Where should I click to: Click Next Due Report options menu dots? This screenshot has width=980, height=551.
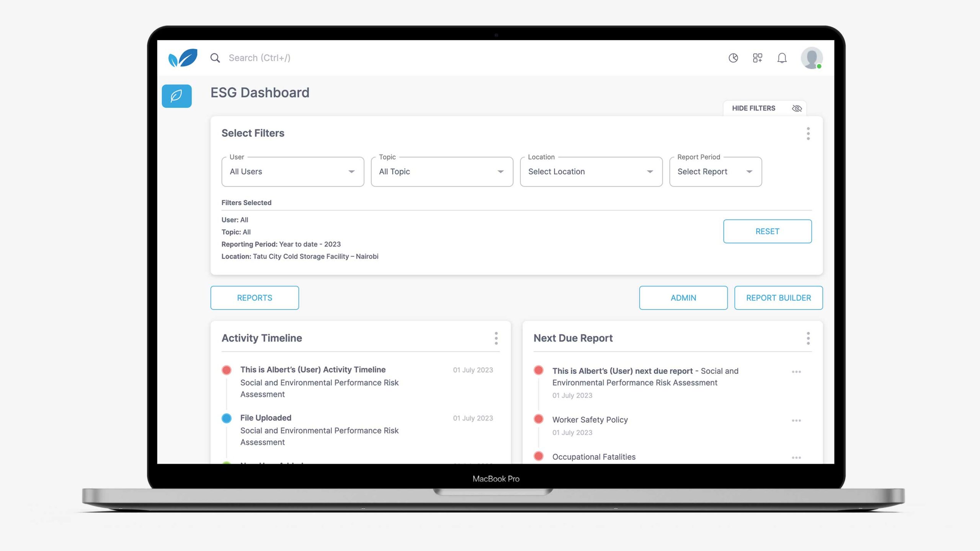tap(808, 338)
